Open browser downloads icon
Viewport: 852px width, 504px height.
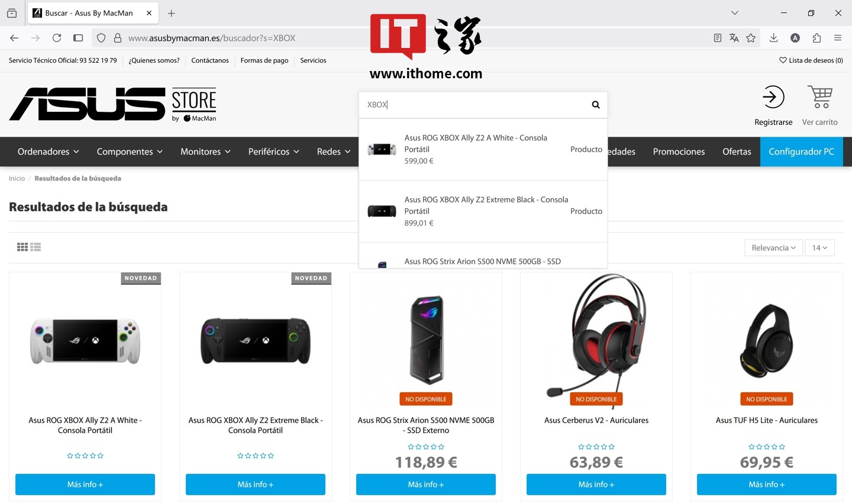click(x=773, y=38)
